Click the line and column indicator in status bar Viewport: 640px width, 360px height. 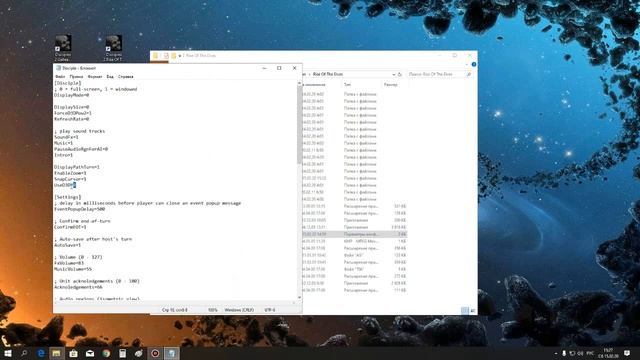pos(175,310)
